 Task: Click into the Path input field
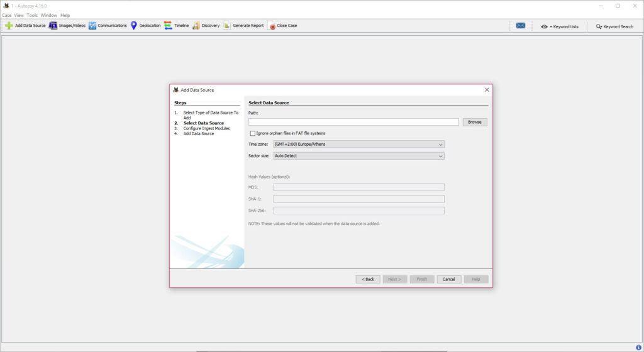353,122
